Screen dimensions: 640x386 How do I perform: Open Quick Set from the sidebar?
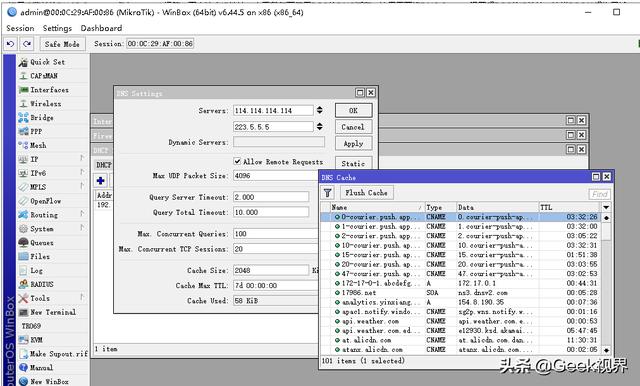pos(48,62)
